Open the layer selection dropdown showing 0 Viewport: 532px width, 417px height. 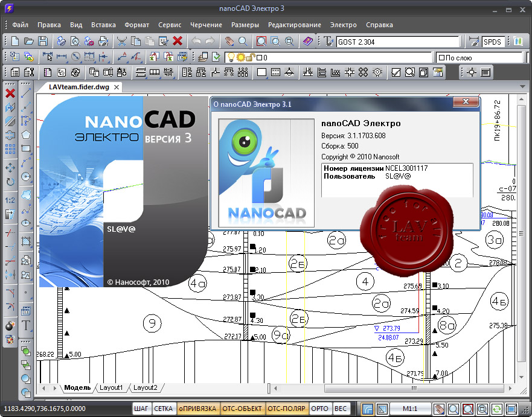(328, 57)
